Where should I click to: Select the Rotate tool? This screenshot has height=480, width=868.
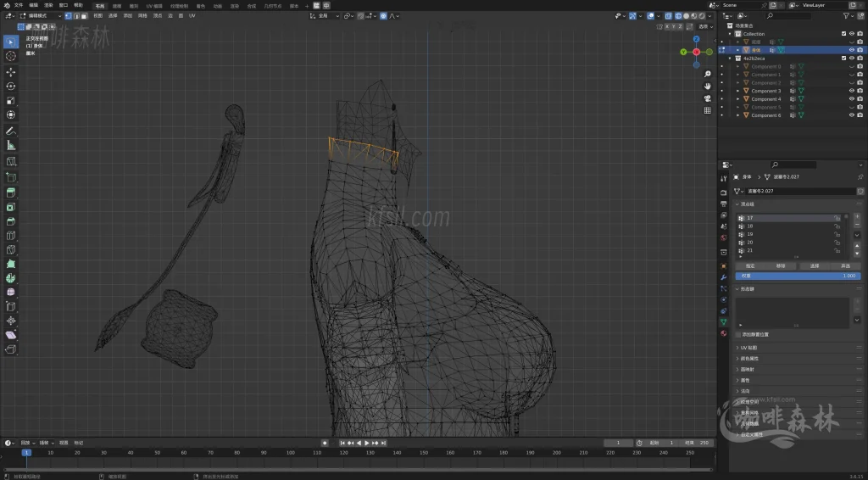pyautogui.click(x=10, y=86)
